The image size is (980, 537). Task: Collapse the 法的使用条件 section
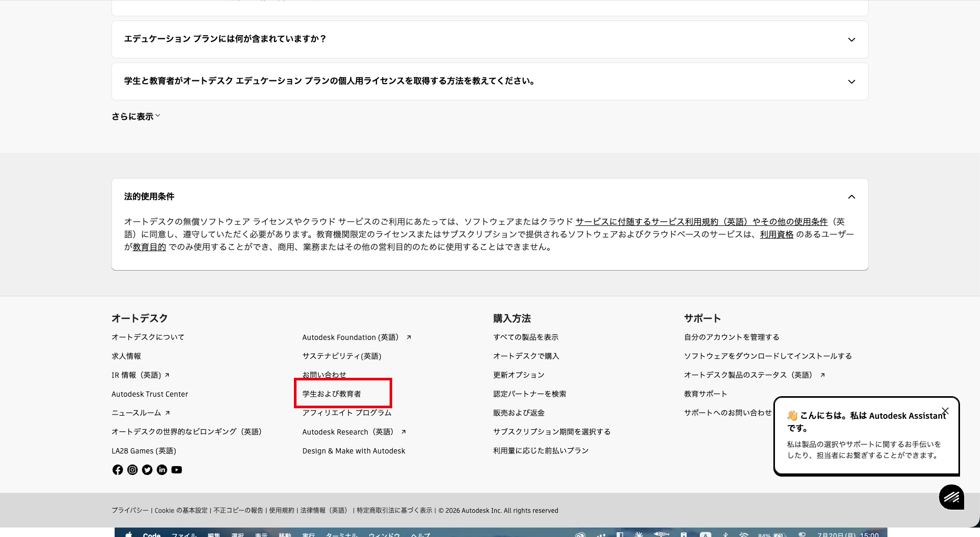click(x=852, y=197)
